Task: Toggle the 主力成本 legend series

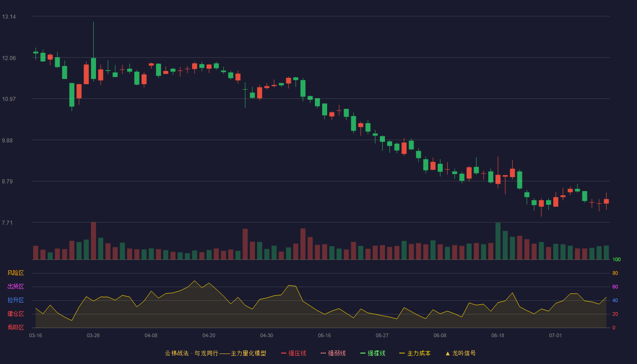Action: 415,353
